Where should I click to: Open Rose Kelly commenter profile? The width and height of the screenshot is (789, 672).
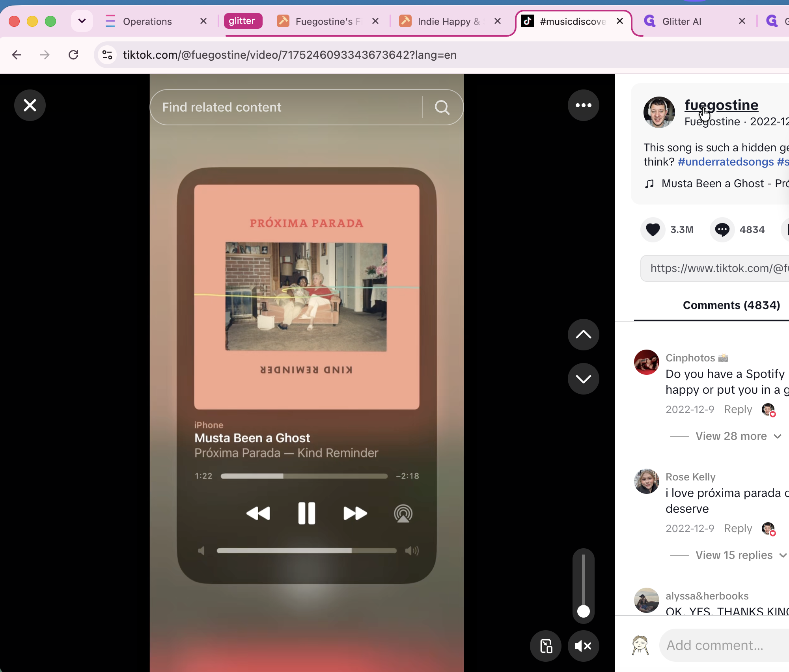(x=690, y=477)
